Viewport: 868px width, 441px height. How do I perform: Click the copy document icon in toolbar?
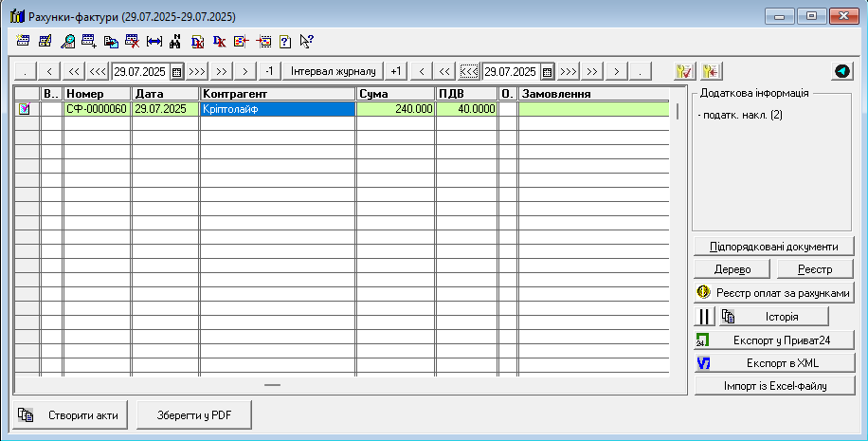point(111,42)
